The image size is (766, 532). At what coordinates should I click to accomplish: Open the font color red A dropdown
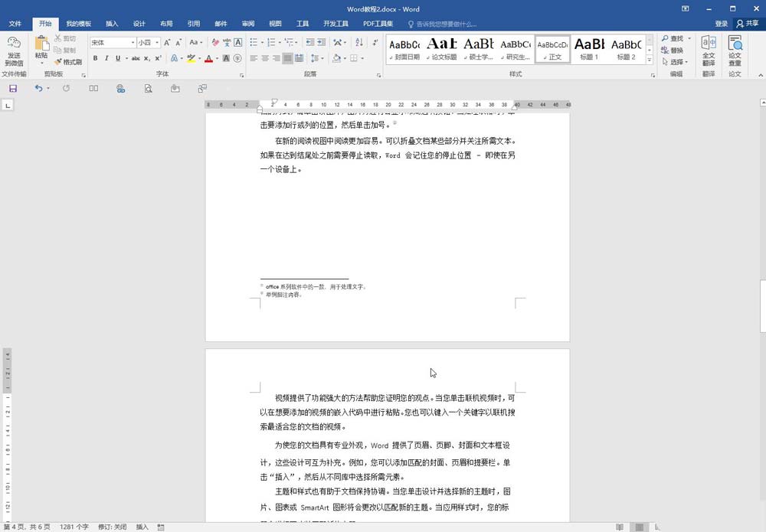point(217,58)
